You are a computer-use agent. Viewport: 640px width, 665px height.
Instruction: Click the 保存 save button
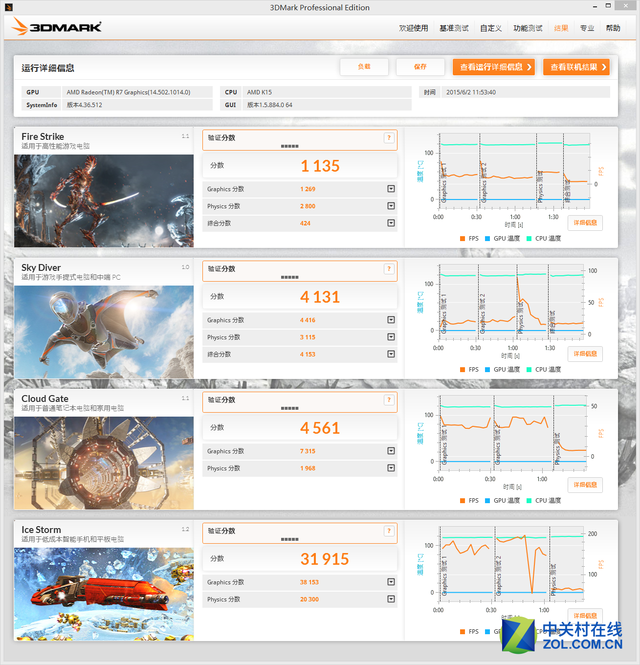pos(420,67)
